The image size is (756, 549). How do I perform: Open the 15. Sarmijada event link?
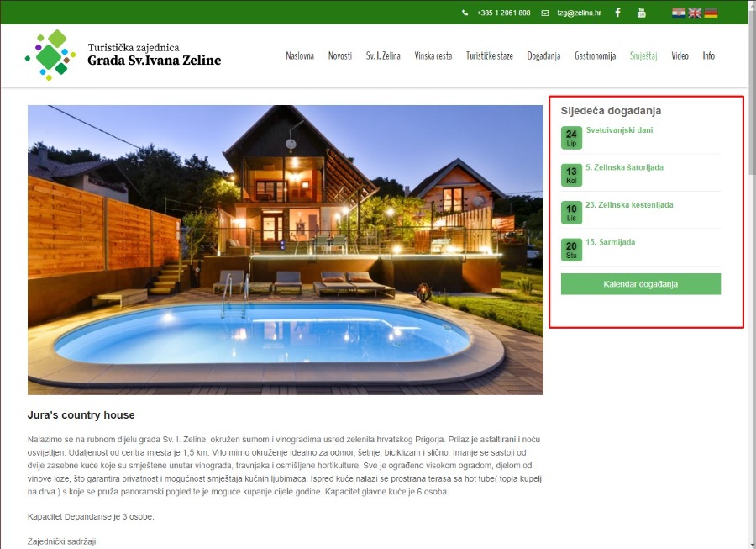[611, 242]
